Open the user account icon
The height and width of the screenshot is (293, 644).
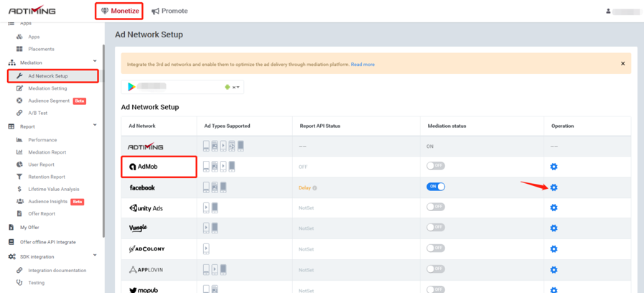608,11
